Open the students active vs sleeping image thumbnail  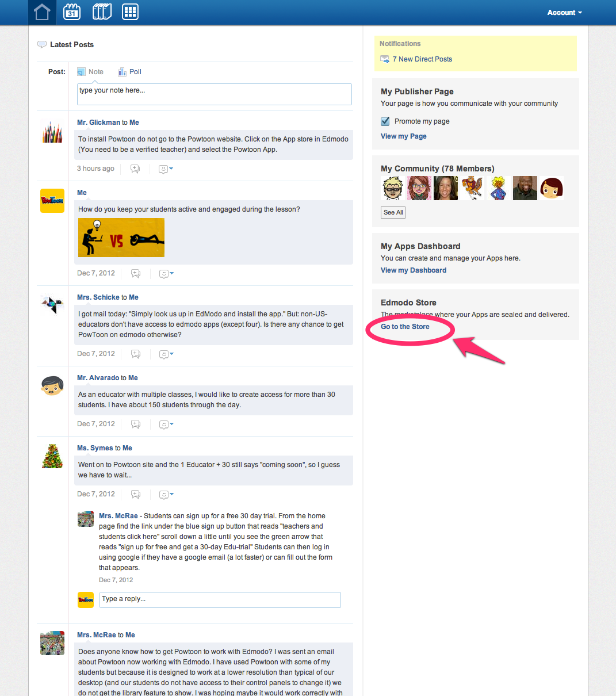pyautogui.click(x=121, y=238)
